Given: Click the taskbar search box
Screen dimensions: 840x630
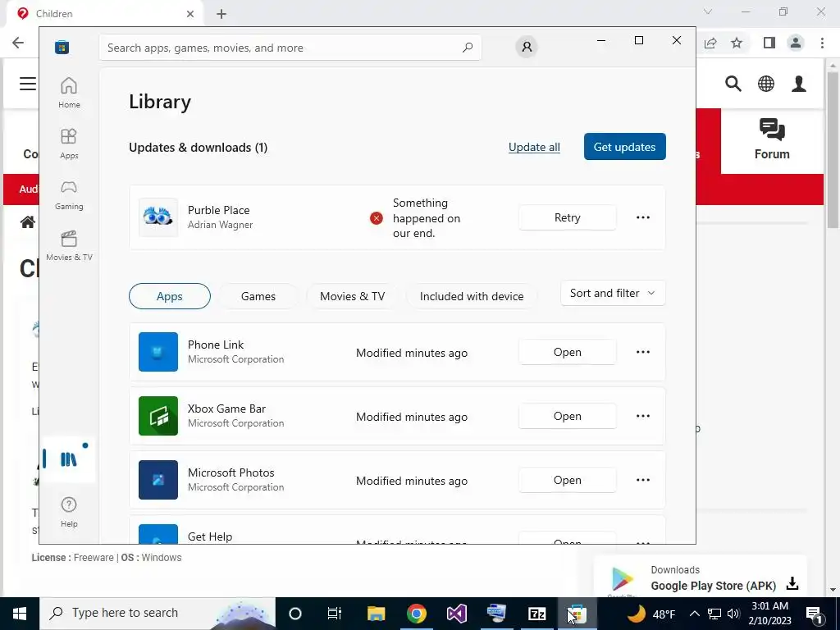Looking at the screenshot, I should click(x=157, y=614).
